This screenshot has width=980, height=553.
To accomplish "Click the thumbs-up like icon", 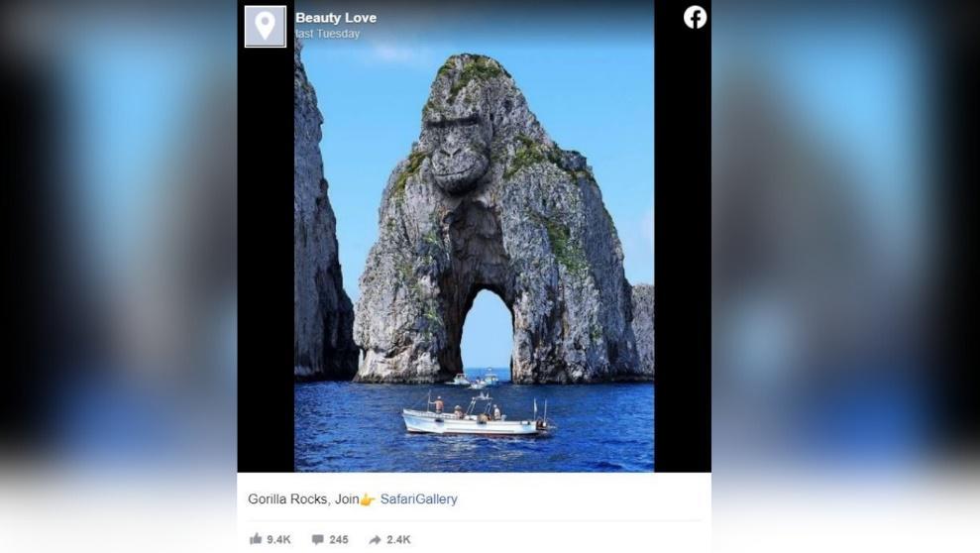I will [x=256, y=538].
